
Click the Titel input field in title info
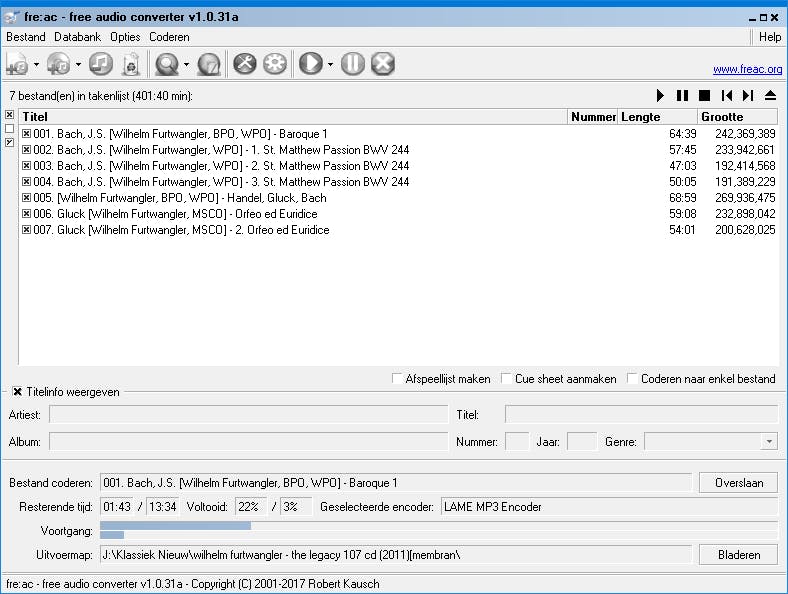641,415
